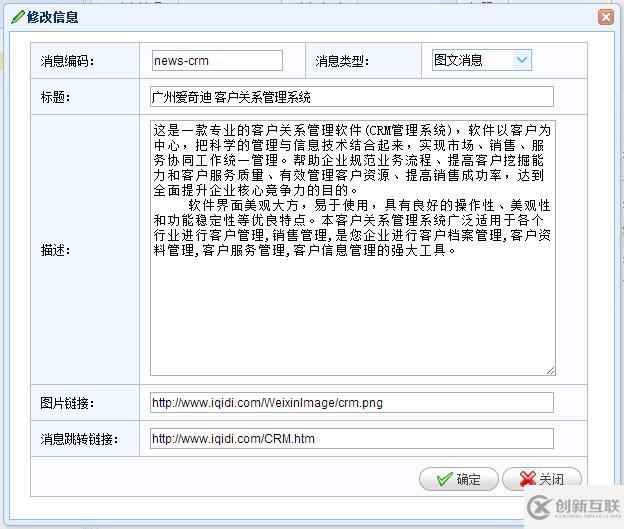The image size is (624, 529).
Task: Click the 关闭 button
Action: [x=542, y=479]
